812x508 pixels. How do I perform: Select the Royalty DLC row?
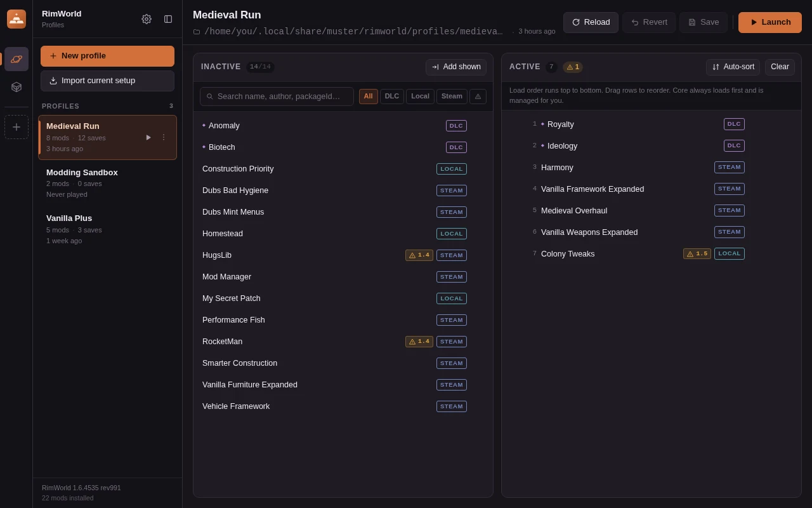(652, 124)
